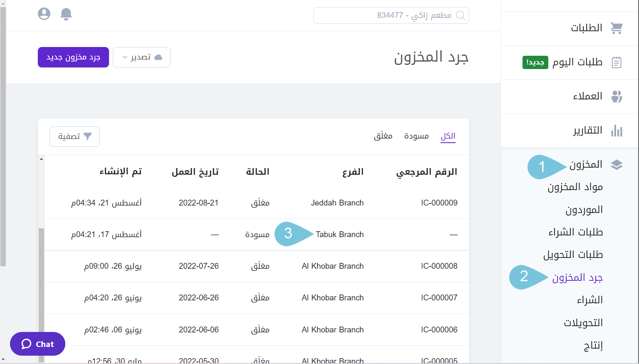Switch to the مسودة draft tab
The height and width of the screenshot is (364, 639).
pos(416,136)
